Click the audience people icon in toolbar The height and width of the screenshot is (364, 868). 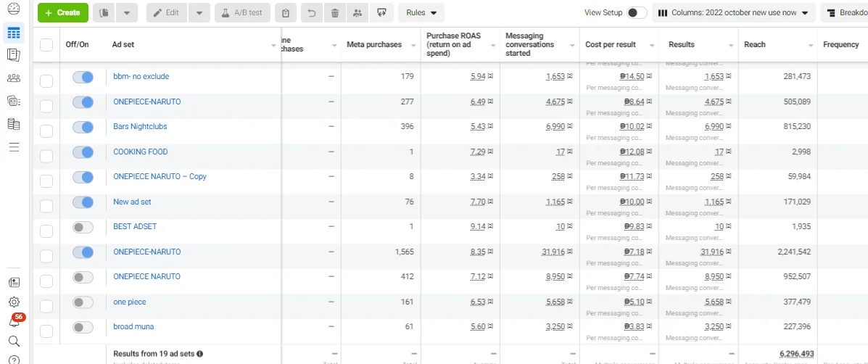click(x=357, y=13)
